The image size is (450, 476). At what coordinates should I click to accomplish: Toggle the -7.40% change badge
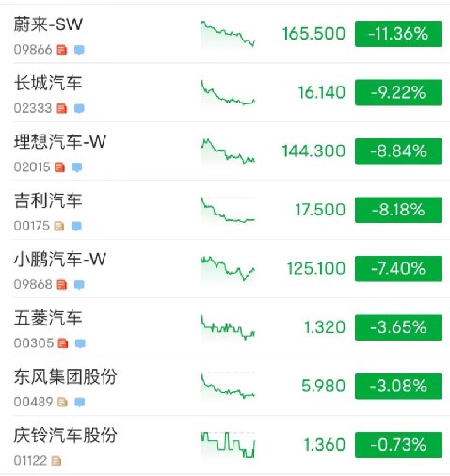pyautogui.click(x=398, y=269)
